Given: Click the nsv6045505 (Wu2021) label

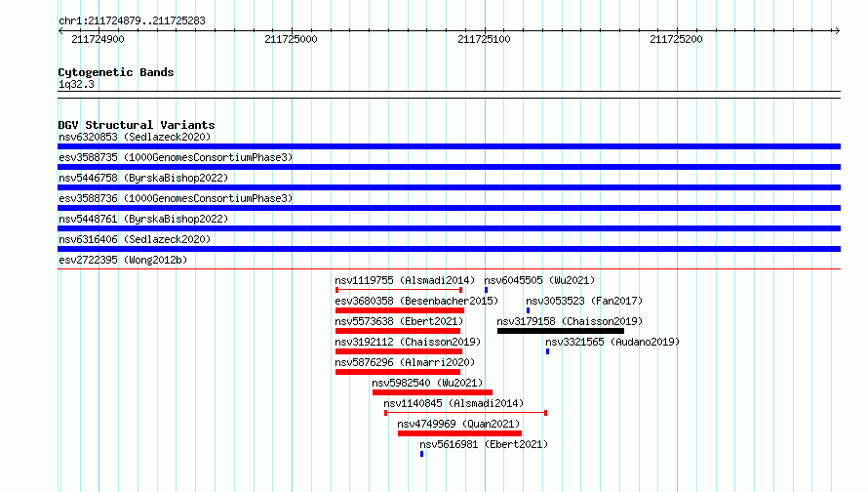Looking at the screenshot, I should pyautogui.click(x=539, y=280).
